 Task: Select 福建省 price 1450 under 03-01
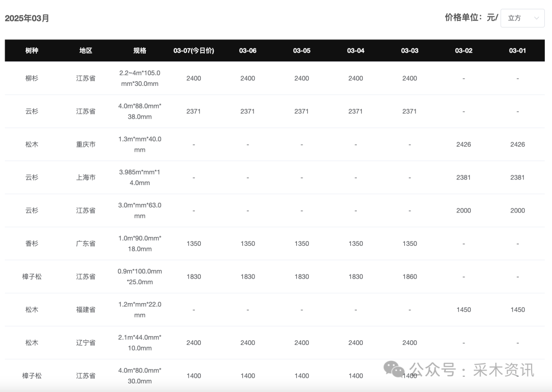tap(517, 310)
